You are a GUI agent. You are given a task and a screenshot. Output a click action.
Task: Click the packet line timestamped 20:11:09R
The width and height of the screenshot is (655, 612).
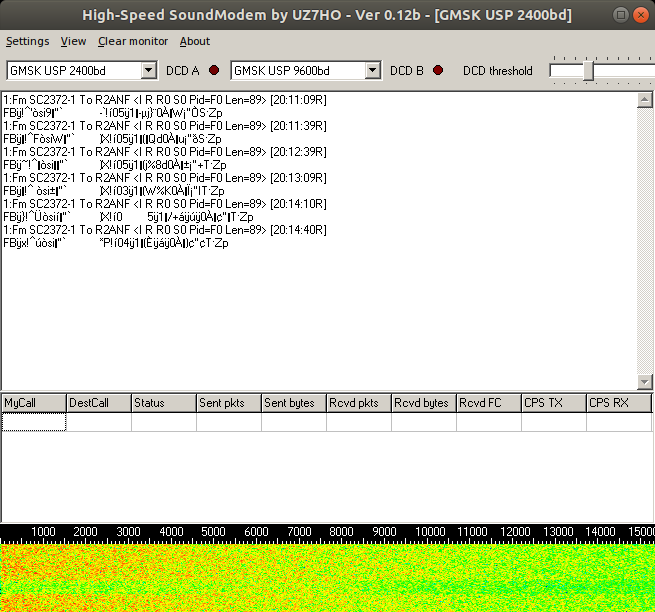[x=165, y=100]
